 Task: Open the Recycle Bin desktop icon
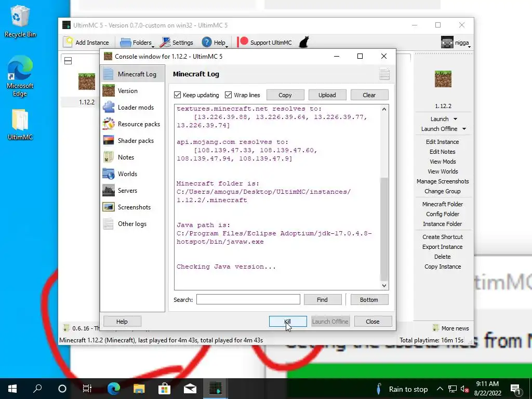click(20, 21)
